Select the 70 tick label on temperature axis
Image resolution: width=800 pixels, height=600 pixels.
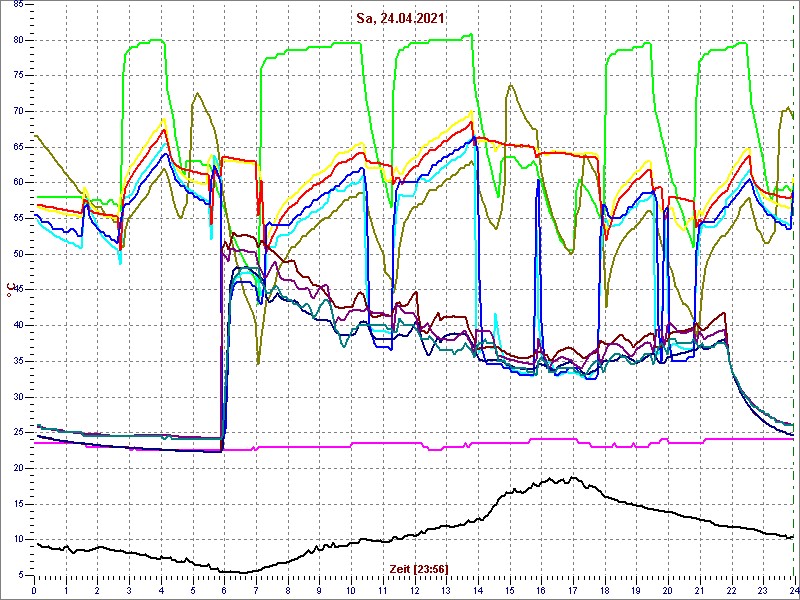click(x=18, y=112)
